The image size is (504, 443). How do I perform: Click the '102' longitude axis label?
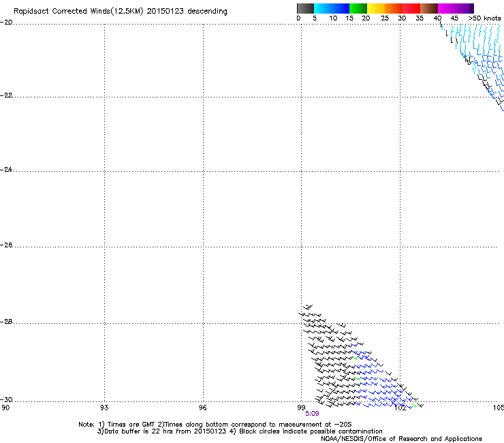[400, 408]
